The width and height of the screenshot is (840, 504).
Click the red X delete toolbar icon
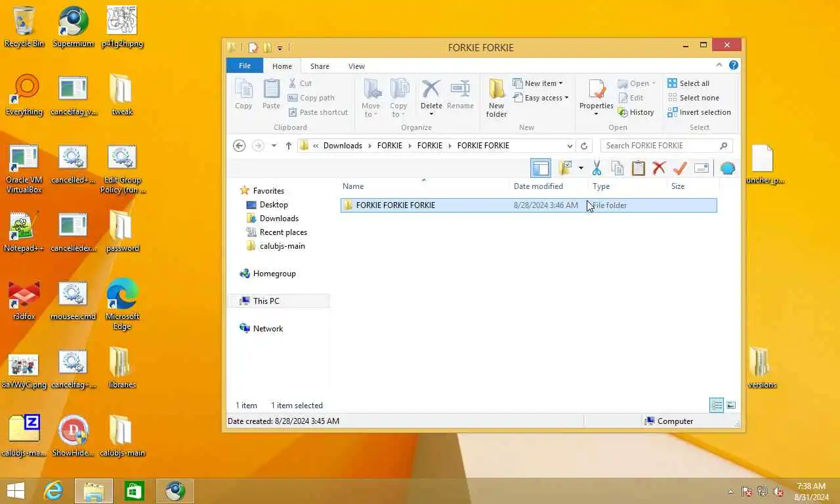pyautogui.click(x=660, y=168)
